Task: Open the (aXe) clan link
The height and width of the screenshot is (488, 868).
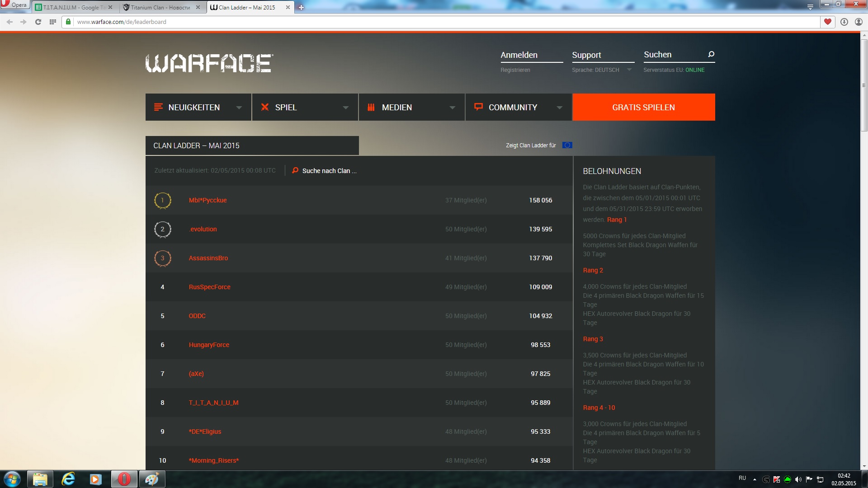Action: pos(196,374)
